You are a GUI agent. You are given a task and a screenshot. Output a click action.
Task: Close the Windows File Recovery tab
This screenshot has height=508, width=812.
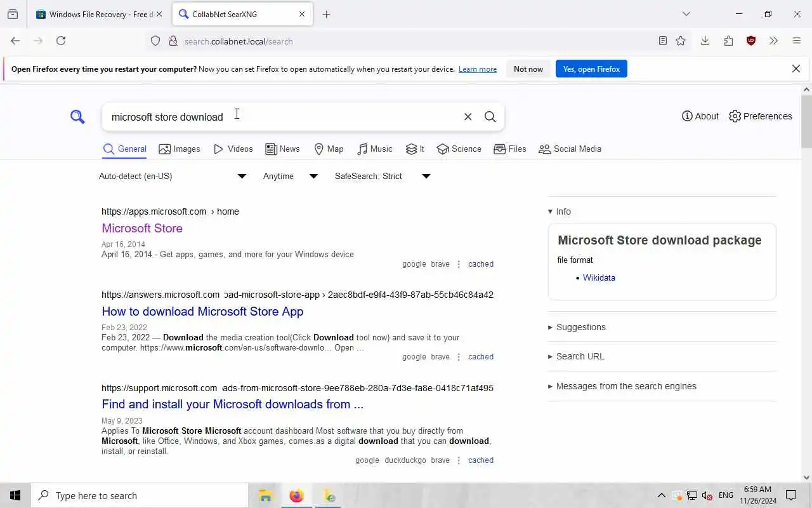click(x=159, y=14)
